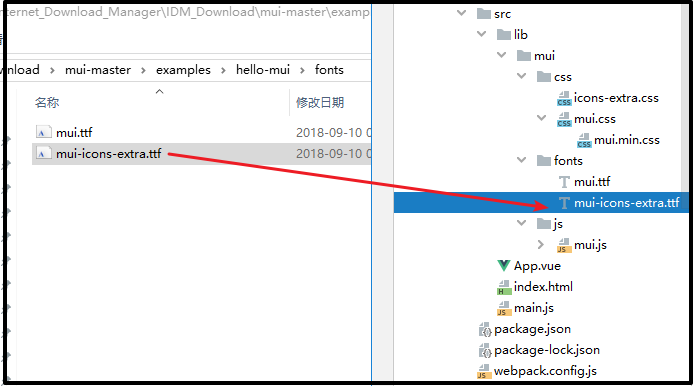Select main.js in project tree
Image resolution: width=693 pixels, height=386 pixels.
click(x=533, y=308)
